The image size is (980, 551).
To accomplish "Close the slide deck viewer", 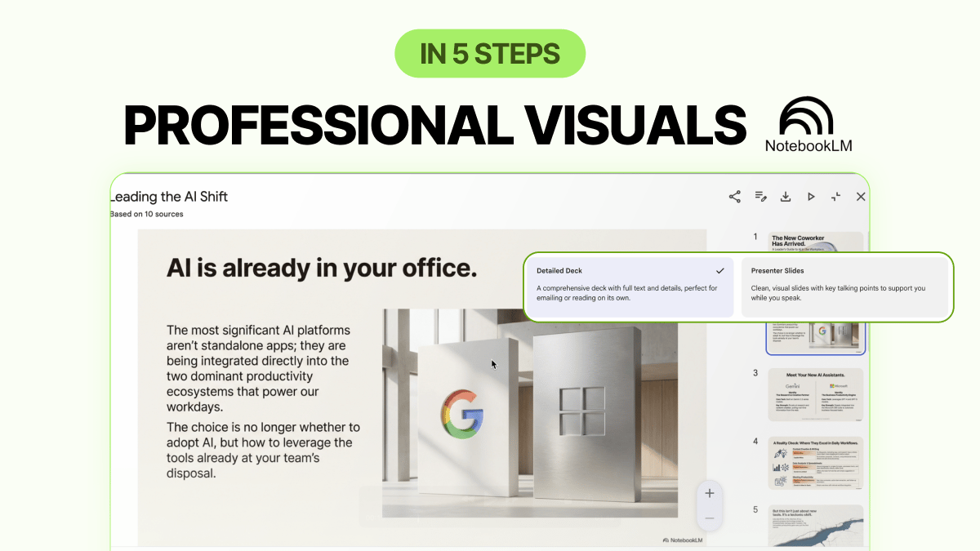I will [x=861, y=197].
